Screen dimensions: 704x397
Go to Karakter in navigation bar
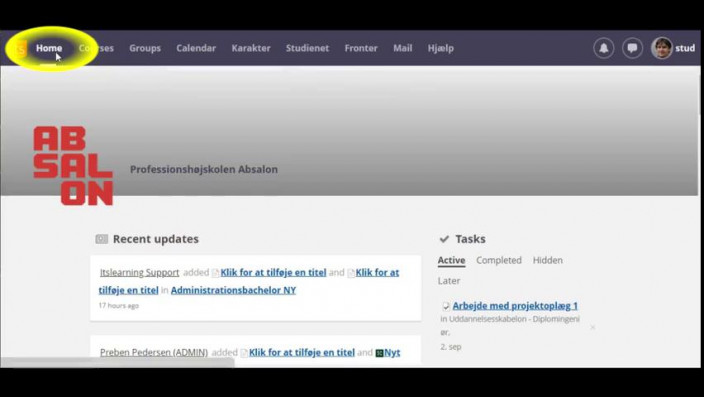pos(251,48)
